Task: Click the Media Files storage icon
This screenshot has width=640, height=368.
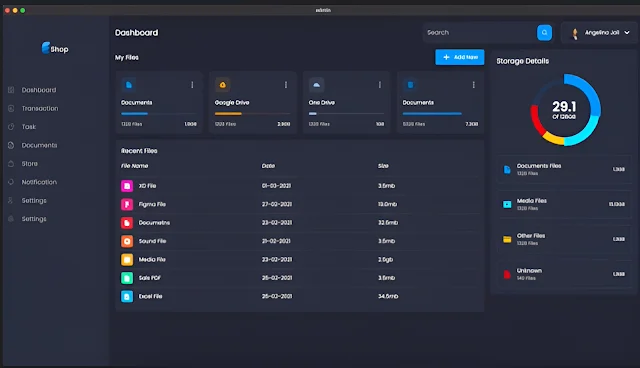Action: [x=507, y=204]
